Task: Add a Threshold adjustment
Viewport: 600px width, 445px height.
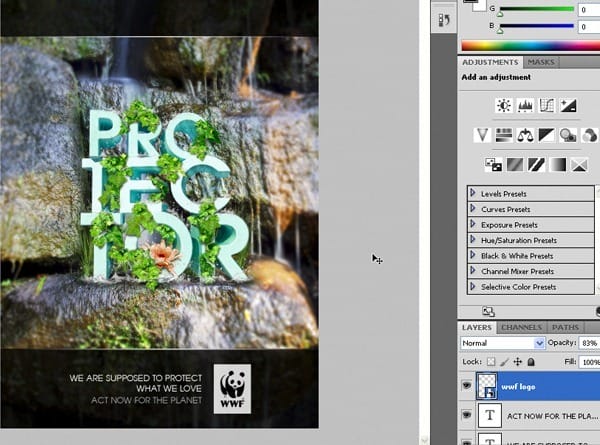Action: coord(536,165)
